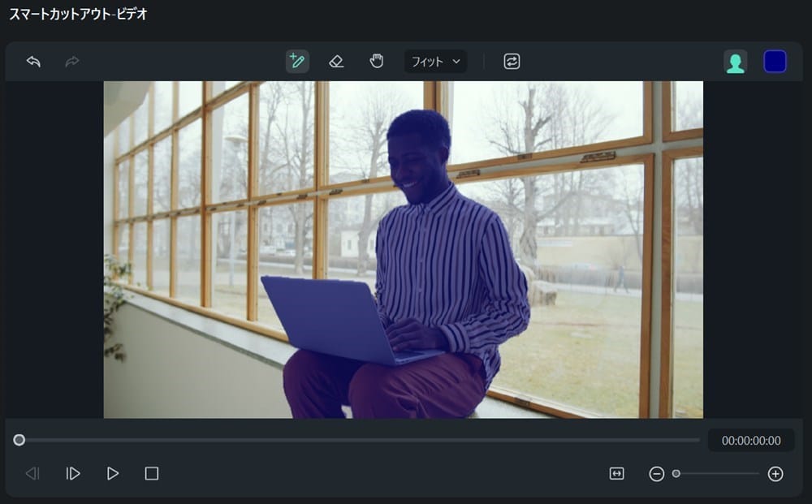This screenshot has height=504, width=812.
Task: Play the video preview
Action: (x=113, y=472)
